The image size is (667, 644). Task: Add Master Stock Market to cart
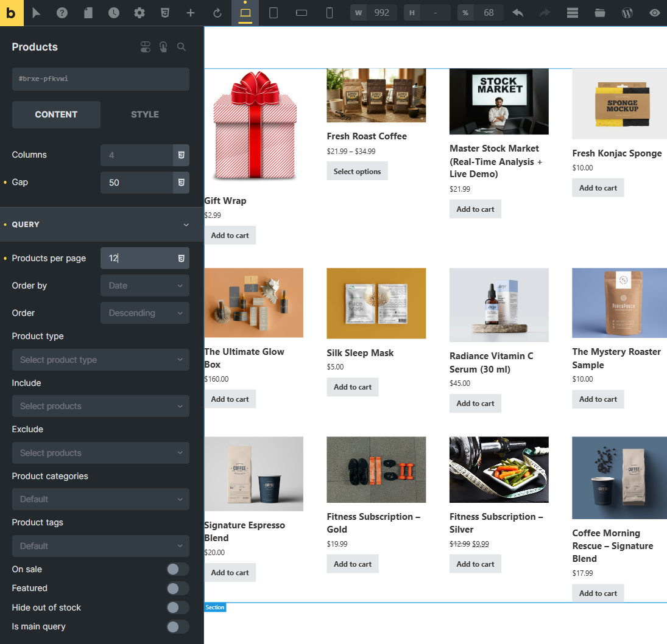tap(475, 209)
